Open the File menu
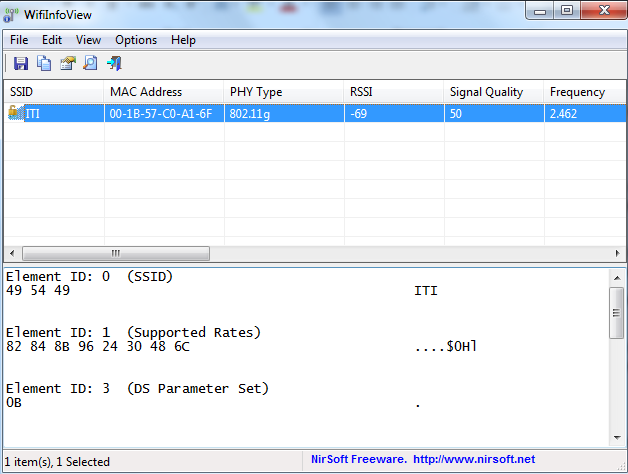Image resolution: width=628 pixels, height=474 pixels. pyautogui.click(x=19, y=40)
